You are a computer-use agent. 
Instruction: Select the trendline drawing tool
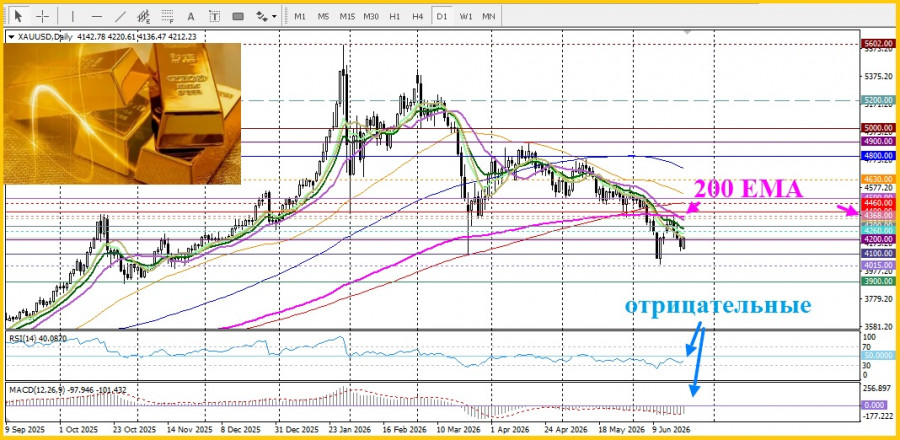click(x=120, y=16)
